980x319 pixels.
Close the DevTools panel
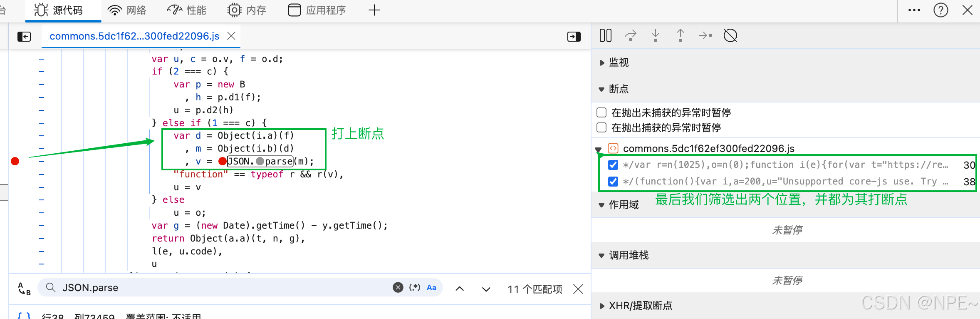click(x=968, y=10)
